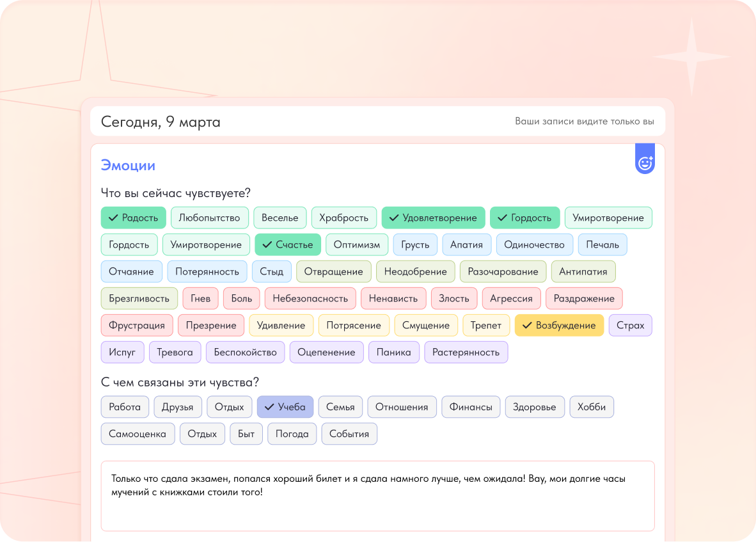
Task: Select the purple "Паника" chip
Action: [x=393, y=352]
